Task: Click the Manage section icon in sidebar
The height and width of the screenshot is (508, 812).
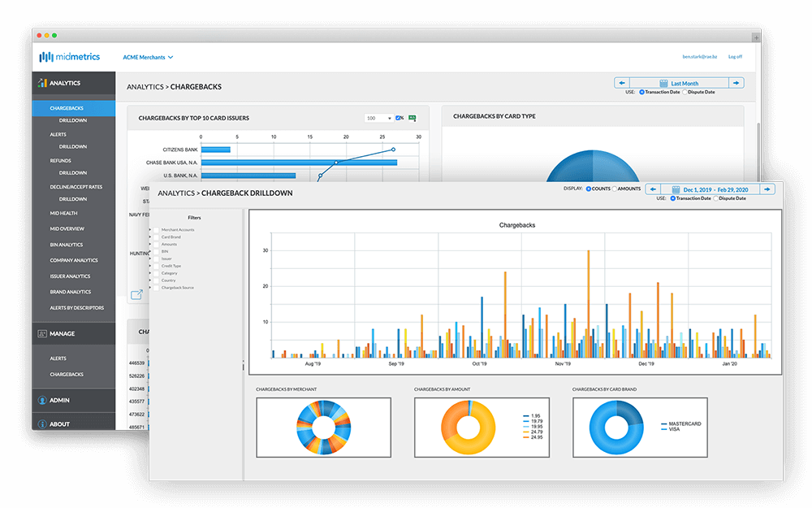Action: (42, 333)
